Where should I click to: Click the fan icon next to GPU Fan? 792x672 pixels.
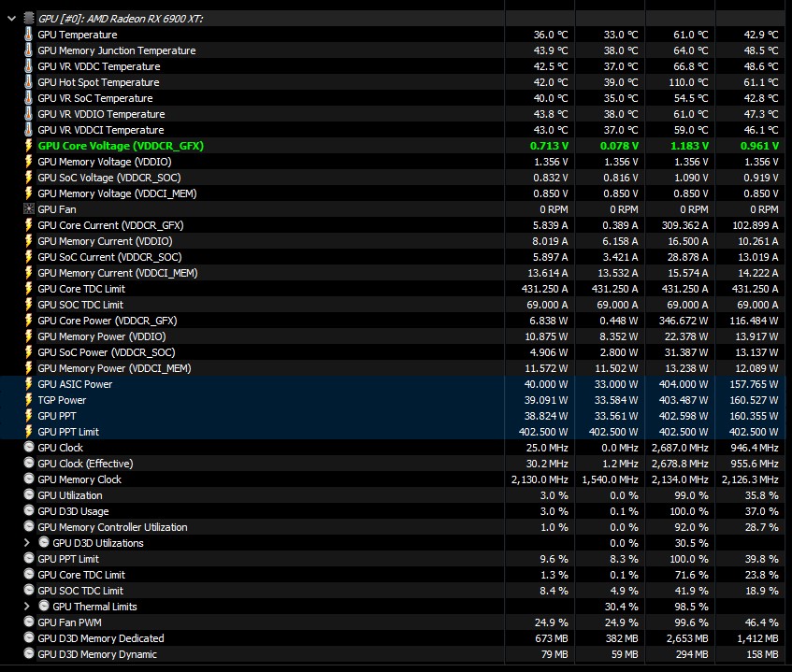(x=29, y=209)
